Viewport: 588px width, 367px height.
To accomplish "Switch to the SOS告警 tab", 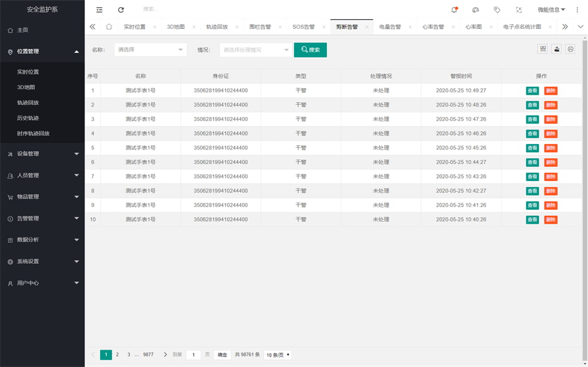I will pos(303,27).
